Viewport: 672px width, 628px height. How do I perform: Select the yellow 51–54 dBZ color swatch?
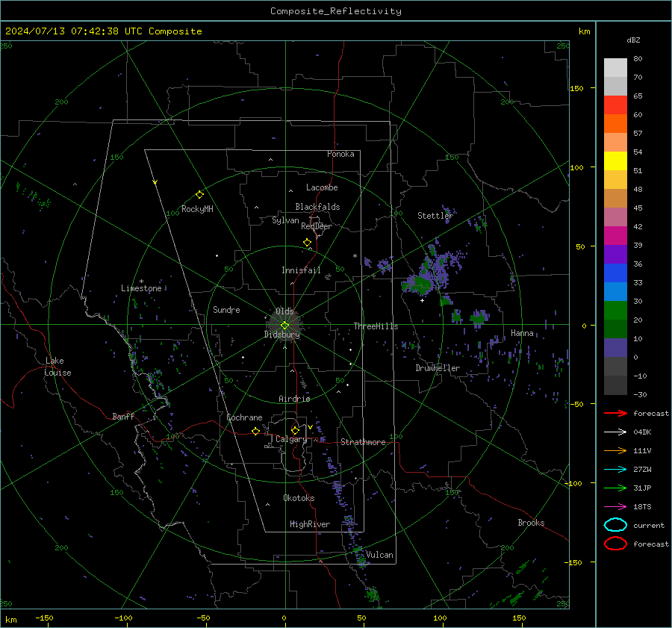coord(615,161)
